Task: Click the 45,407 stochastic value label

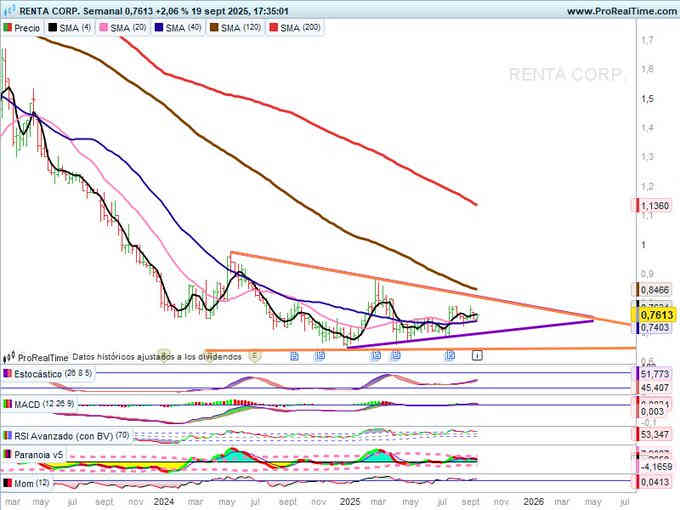Action: [x=654, y=387]
